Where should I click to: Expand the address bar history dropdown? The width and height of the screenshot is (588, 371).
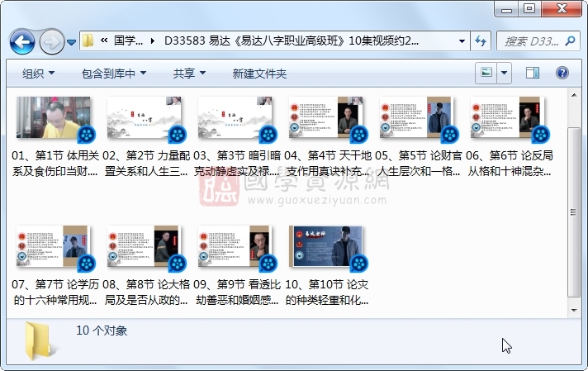(x=462, y=40)
